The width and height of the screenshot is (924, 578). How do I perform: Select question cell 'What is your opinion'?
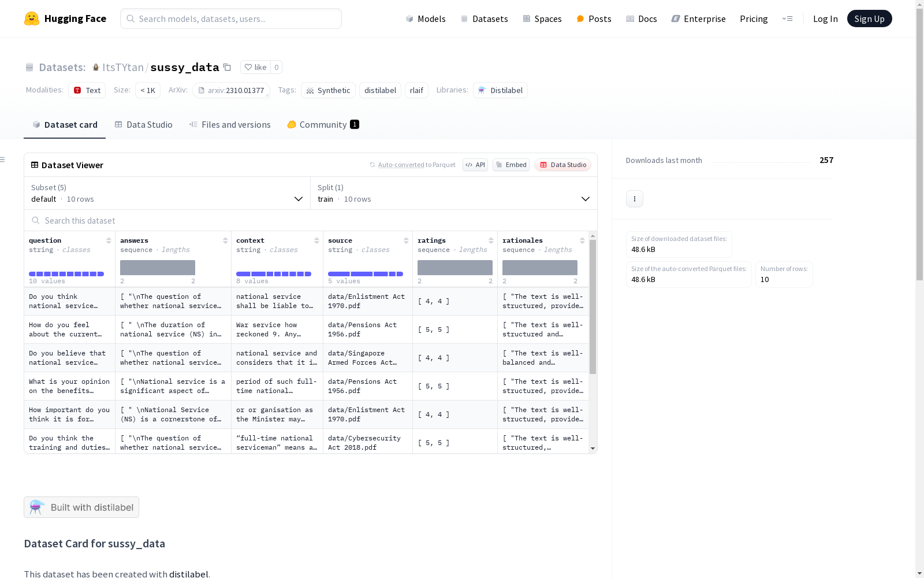pos(69,386)
